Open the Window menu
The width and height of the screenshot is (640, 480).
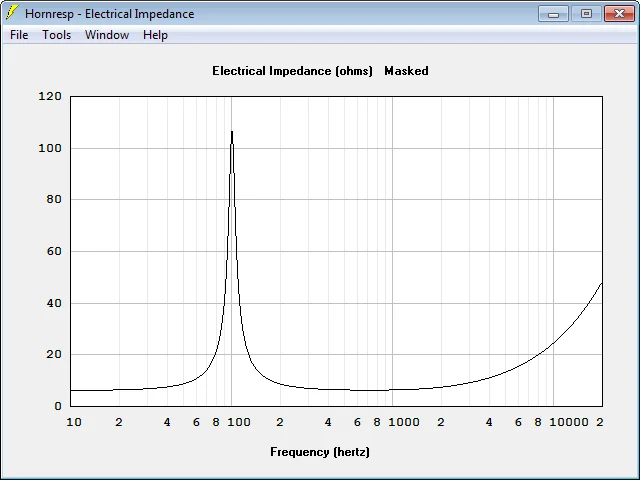(x=107, y=35)
